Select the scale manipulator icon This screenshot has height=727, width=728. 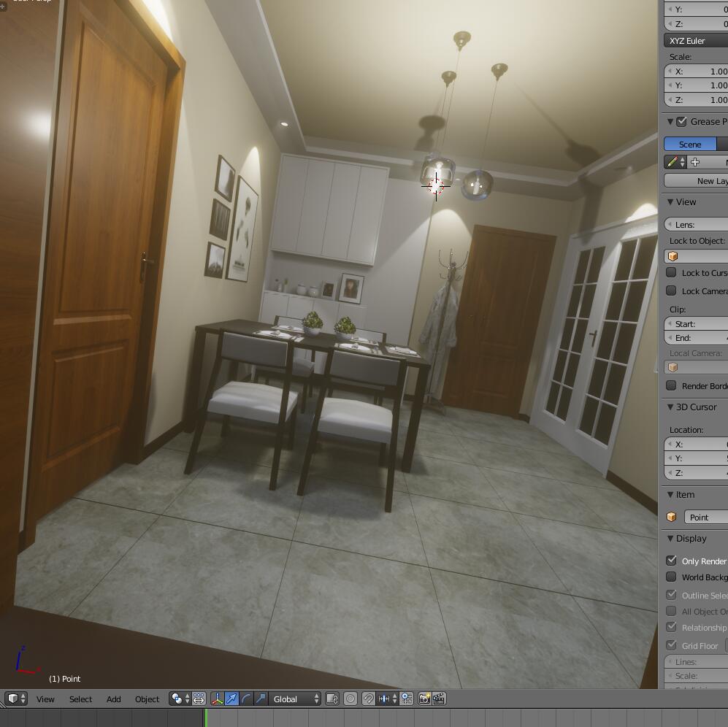click(x=261, y=699)
